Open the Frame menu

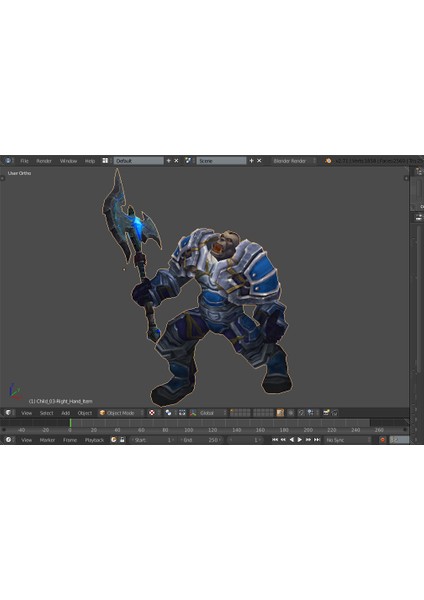[x=70, y=440]
